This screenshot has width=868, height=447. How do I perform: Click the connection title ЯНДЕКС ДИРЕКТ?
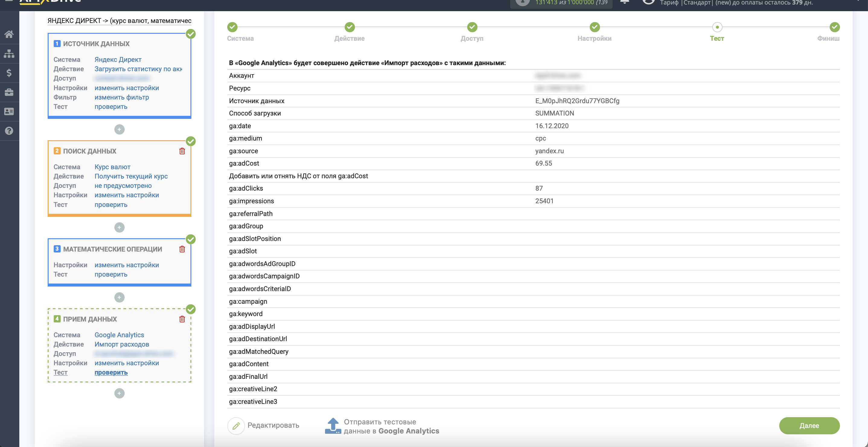click(x=119, y=21)
